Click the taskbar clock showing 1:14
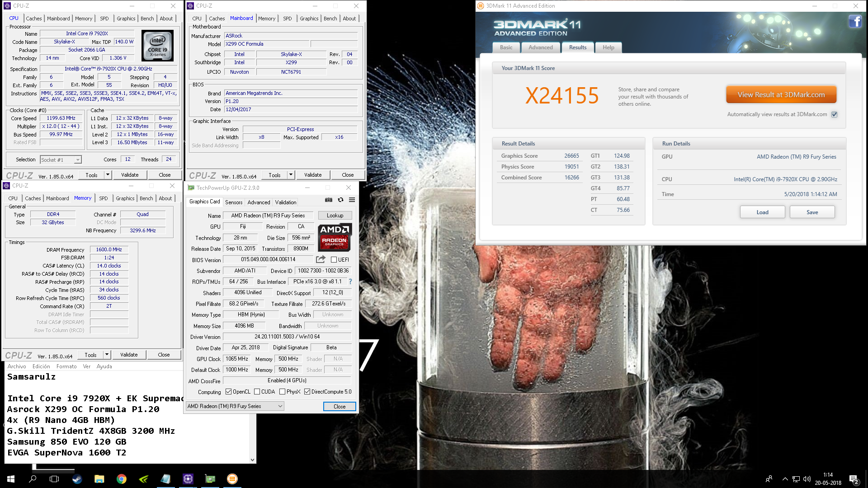This screenshot has width=868, height=488. click(x=828, y=479)
